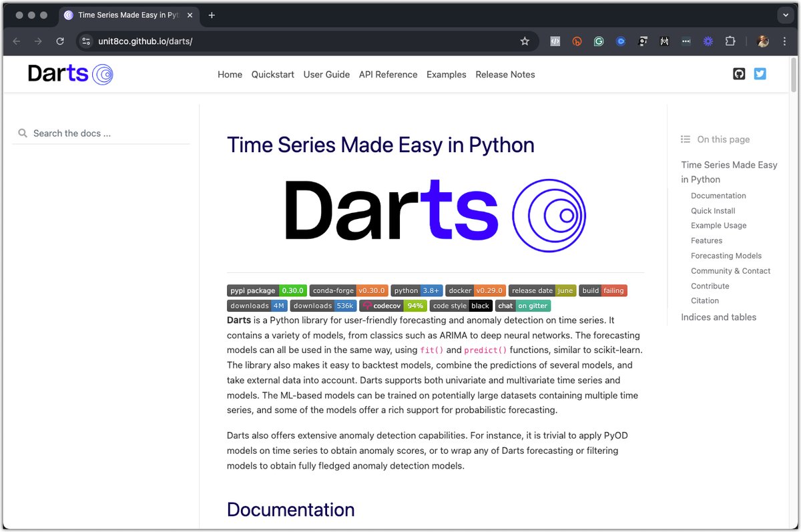The height and width of the screenshot is (532, 801).
Task: Open the Chrome profile avatar
Action: pos(763,41)
